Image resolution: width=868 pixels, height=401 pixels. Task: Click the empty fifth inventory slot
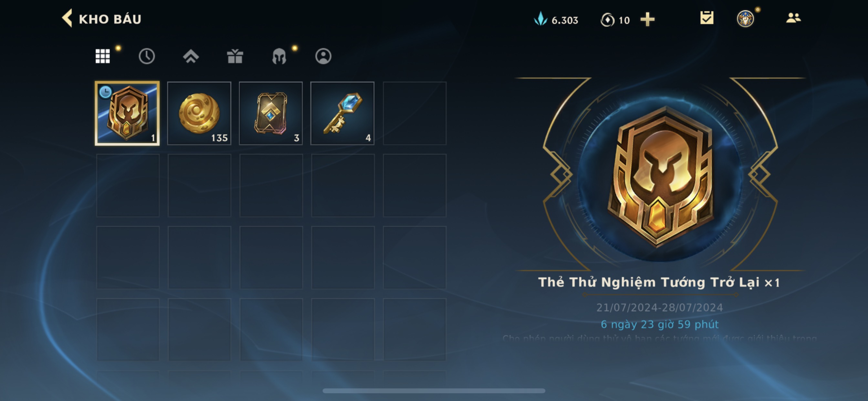pos(414,113)
